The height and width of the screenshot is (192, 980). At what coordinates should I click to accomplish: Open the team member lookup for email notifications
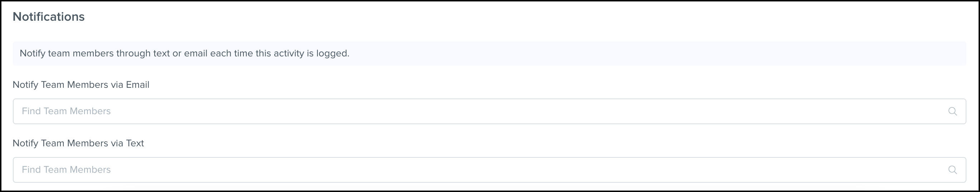tap(489, 111)
